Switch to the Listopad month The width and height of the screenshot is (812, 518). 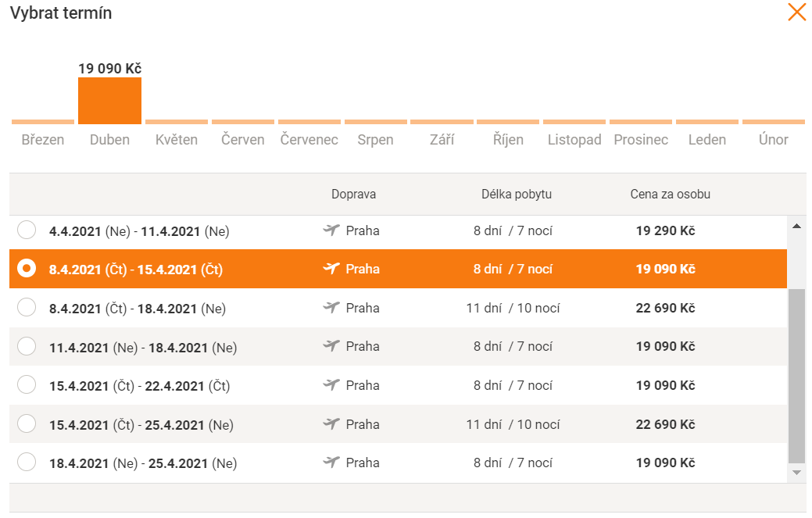pyautogui.click(x=574, y=140)
